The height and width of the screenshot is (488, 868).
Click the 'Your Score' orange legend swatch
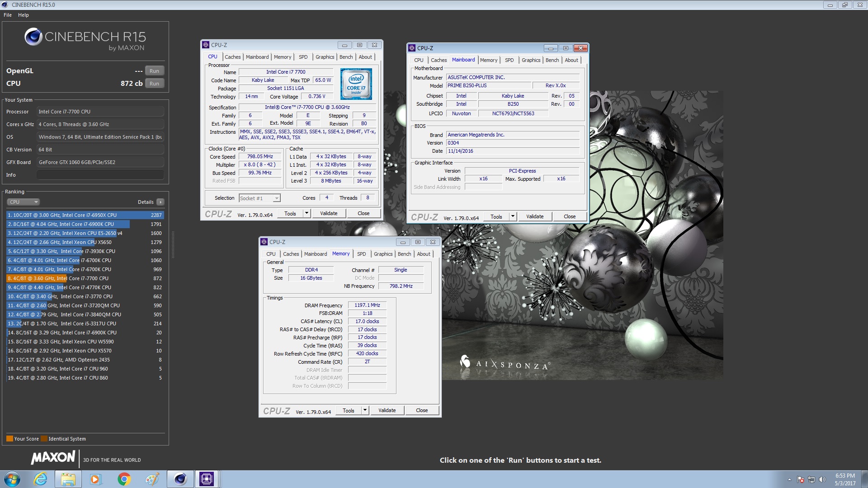[9, 439]
